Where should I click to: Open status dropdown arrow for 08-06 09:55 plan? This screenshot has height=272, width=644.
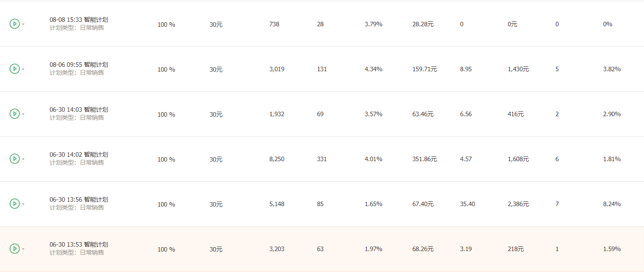click(x=23, y=69)
